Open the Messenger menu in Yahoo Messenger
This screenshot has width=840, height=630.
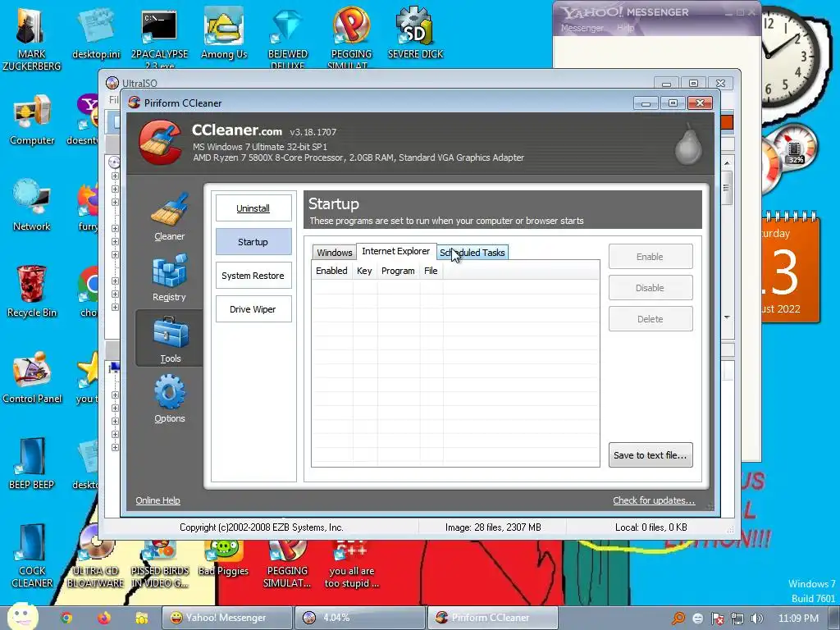(582, 28)
